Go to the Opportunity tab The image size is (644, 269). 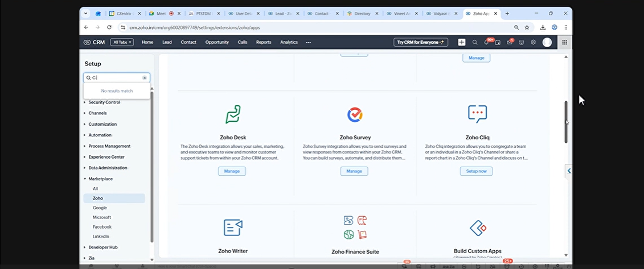point(217,42)
